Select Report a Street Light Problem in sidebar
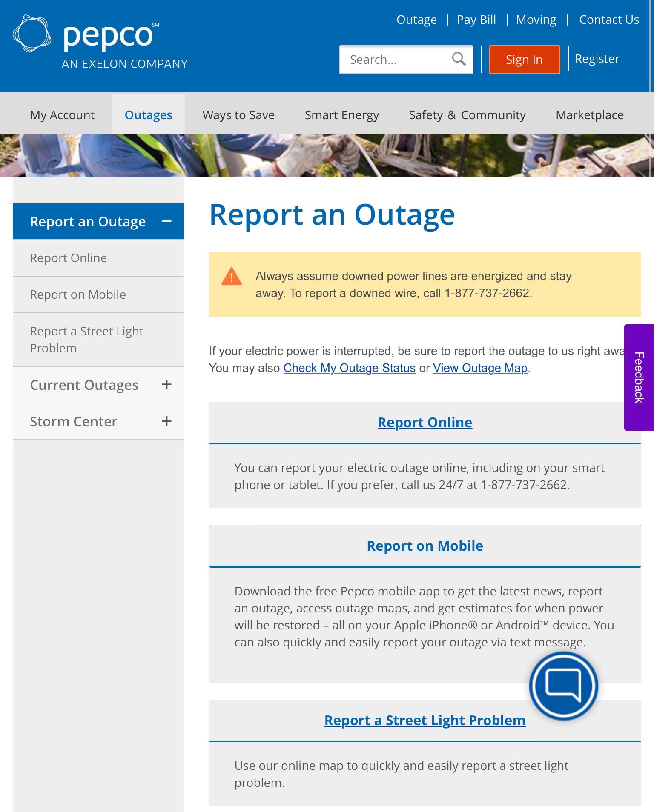This screenshot has width=654, height=812. click(98, 340)
